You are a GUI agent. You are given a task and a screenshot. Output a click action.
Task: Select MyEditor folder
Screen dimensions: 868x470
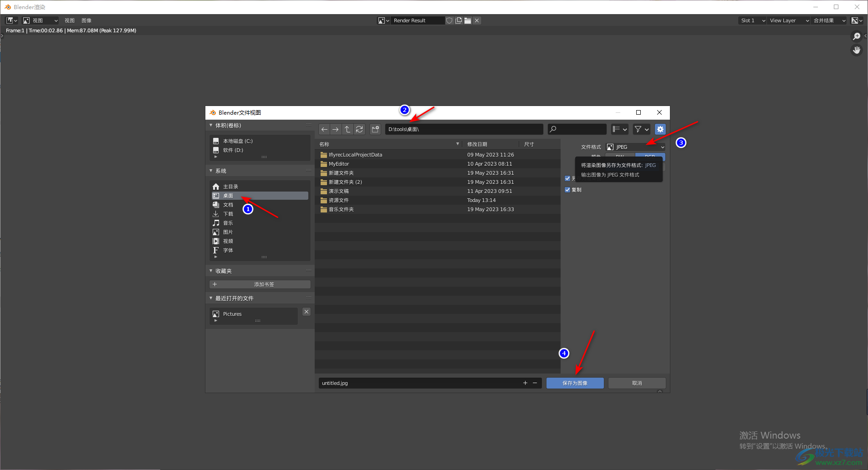point(438,164)
